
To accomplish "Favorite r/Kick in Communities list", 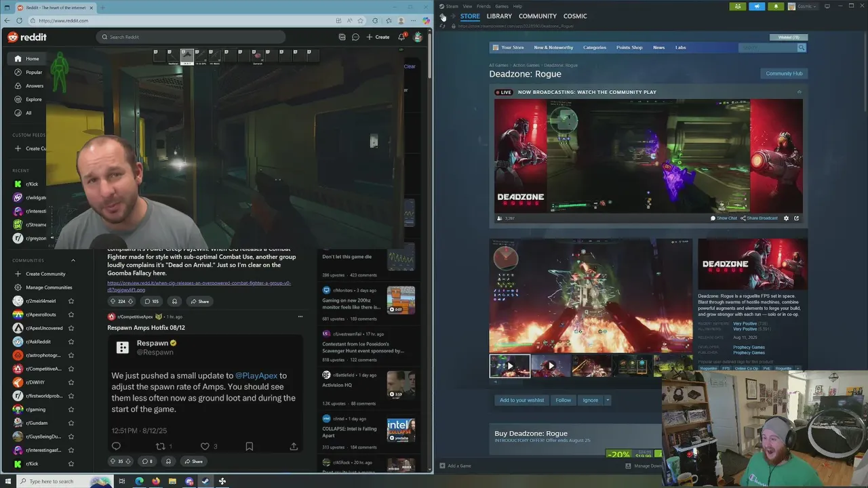I will [x=71, y=464].
